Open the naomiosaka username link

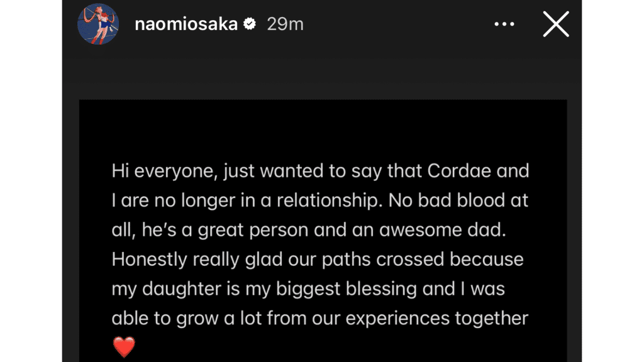pyautogui.click(x=186, y=25)
